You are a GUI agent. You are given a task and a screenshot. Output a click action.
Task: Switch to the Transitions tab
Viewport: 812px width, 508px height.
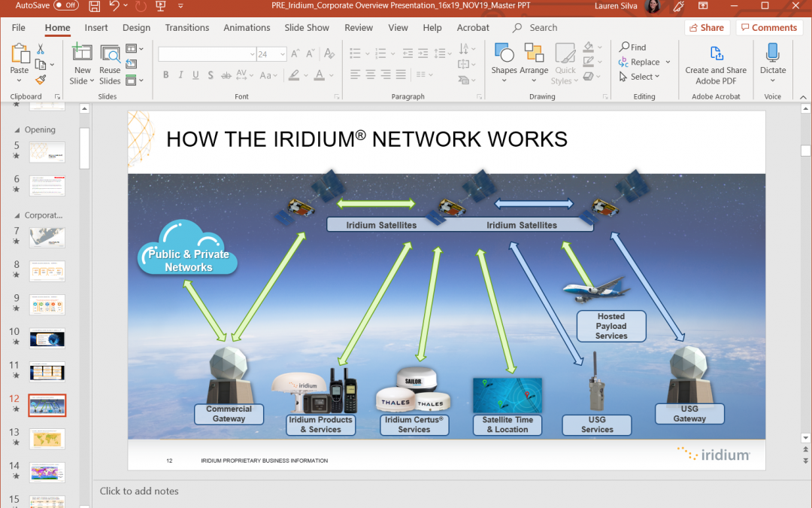pyautogui.click(x=187, y=28)
